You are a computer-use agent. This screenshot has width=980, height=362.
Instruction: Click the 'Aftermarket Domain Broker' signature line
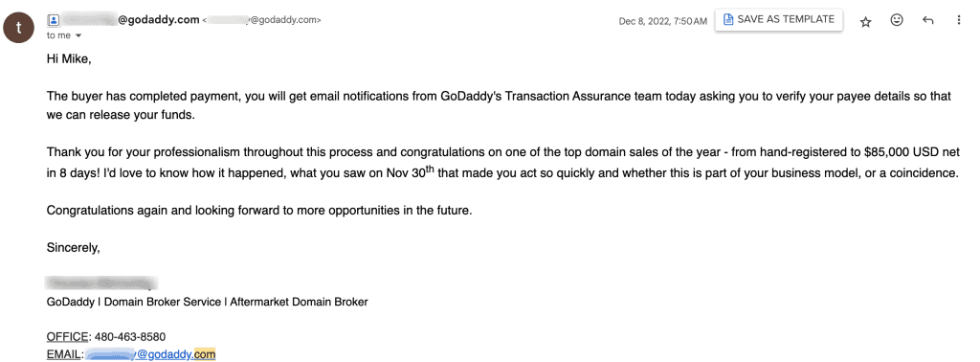point(299,302)
